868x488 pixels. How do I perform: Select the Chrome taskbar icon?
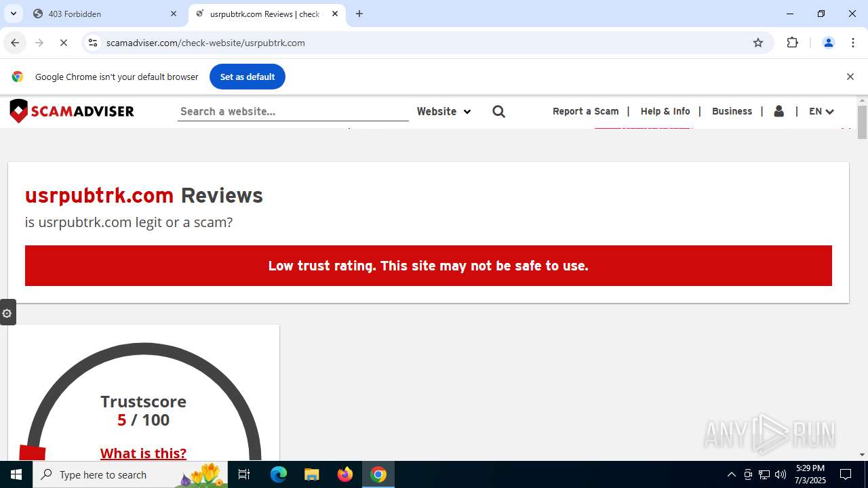tap(378, 474)
